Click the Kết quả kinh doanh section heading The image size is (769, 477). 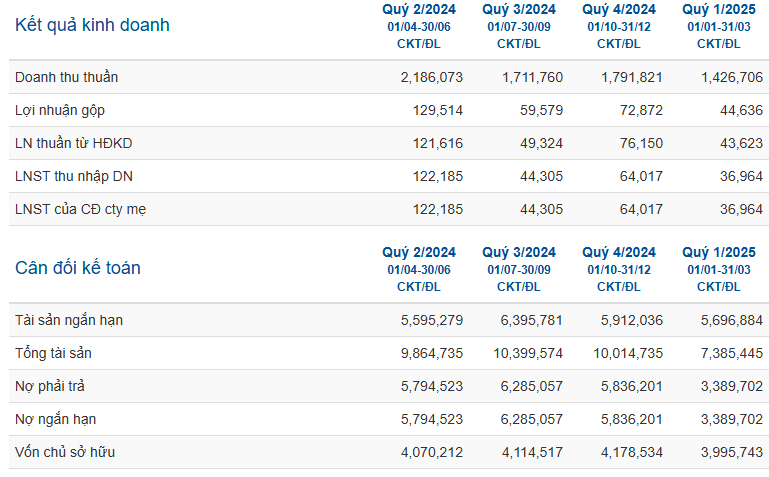pos(92,25)
